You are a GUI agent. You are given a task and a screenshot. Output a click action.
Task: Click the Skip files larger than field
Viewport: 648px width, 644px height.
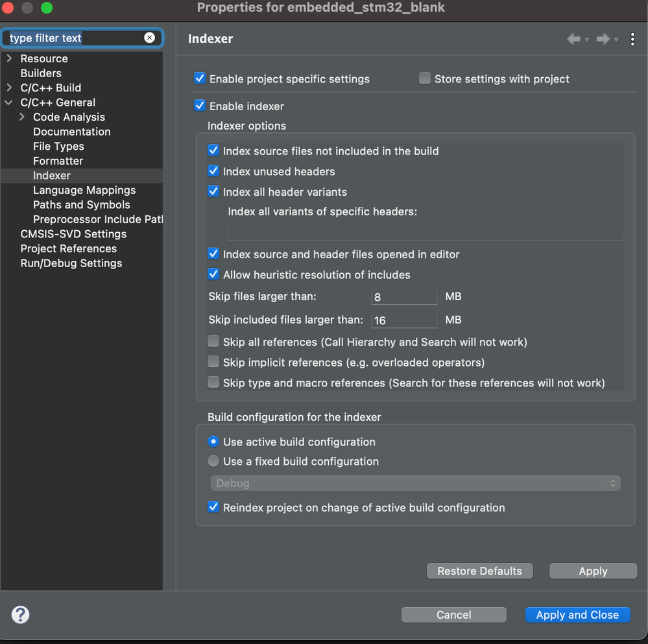click(x=404, y=297)
